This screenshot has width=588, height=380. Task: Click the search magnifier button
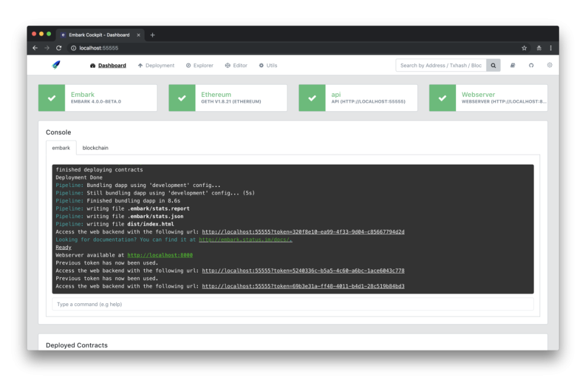coord(493,65)
